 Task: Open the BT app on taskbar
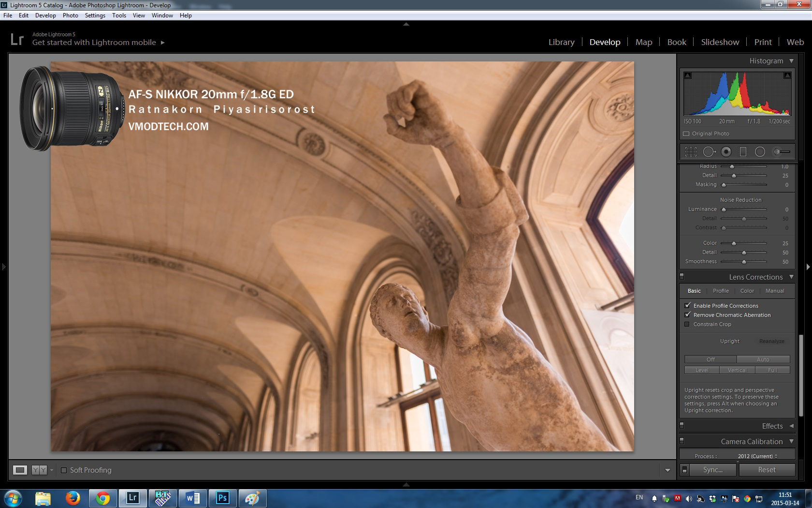click(162, 498)
